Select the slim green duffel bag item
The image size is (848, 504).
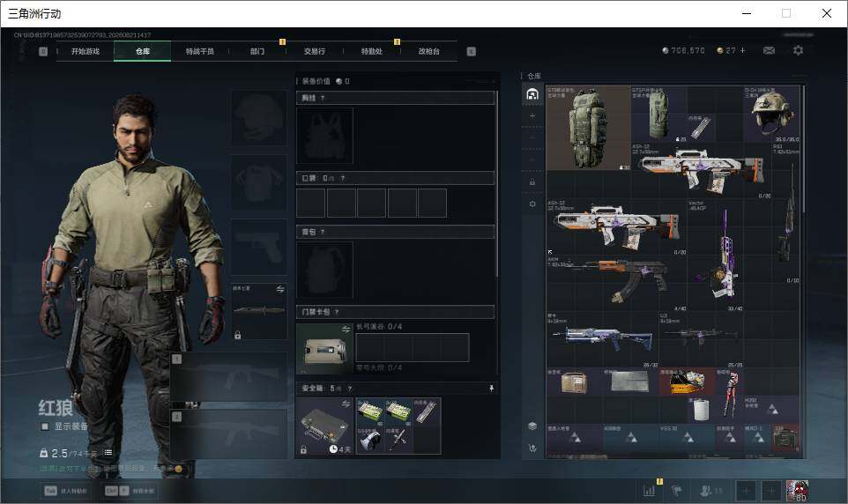pyautogui.click(x=659, y=114)
